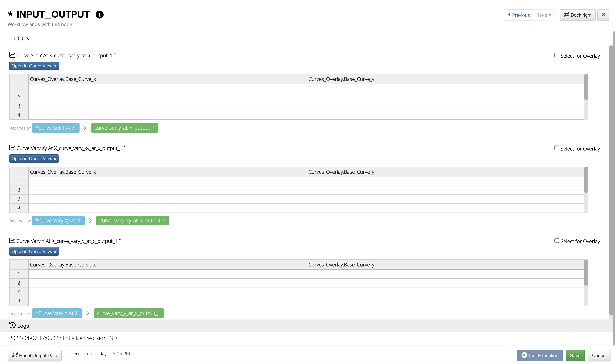The image size is (615, 364).
Task: Click the curve_set_y_at_x_output_1 green tag
Action: [x=125, y=128]
